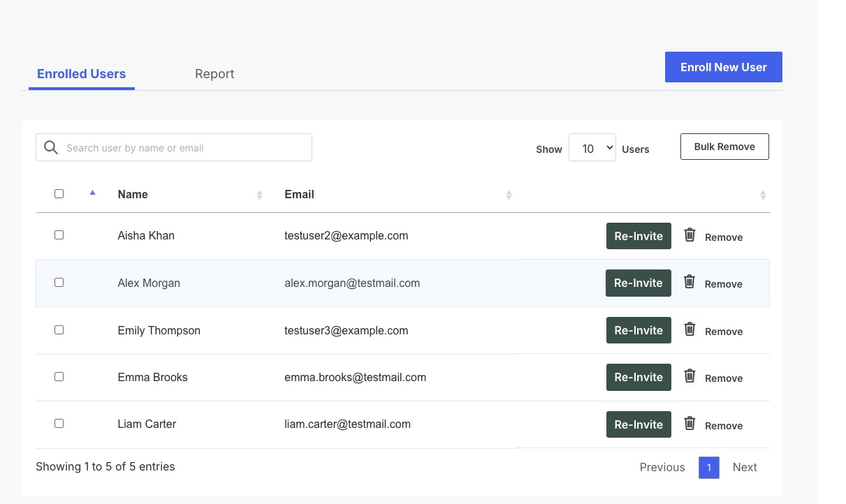The image size is (846, 504).
Task: Click the name Alex Morgan
Action: coord(149,283)
